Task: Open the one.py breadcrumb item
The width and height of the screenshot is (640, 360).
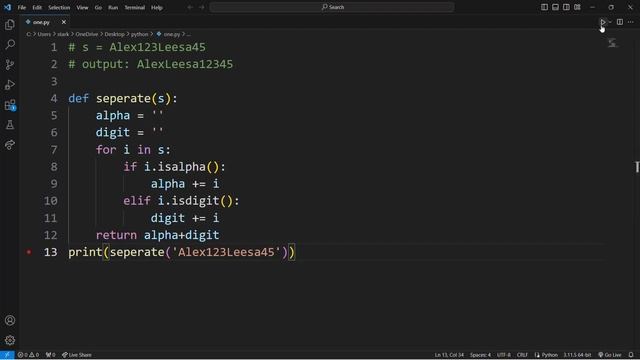Action: (x=168, y=34)
